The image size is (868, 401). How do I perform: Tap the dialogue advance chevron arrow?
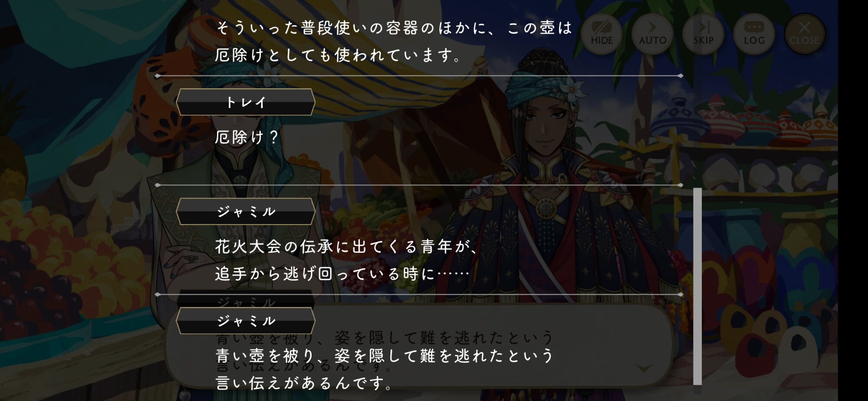coord(644,368)
